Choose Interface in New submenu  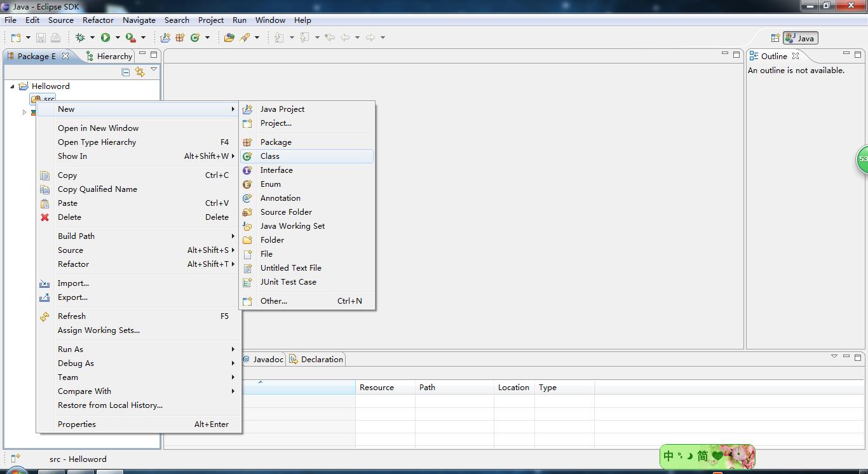click(307, 170)
